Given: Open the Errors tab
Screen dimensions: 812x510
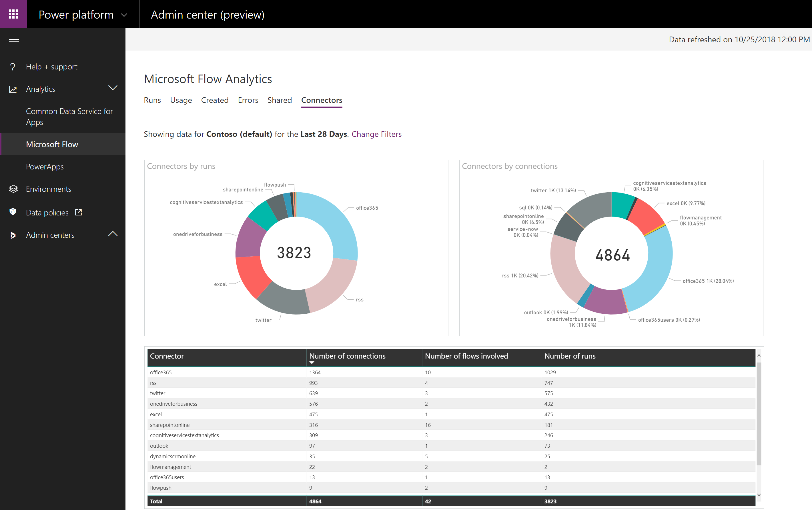Looking at the screenshot, I should click(248, 100).
